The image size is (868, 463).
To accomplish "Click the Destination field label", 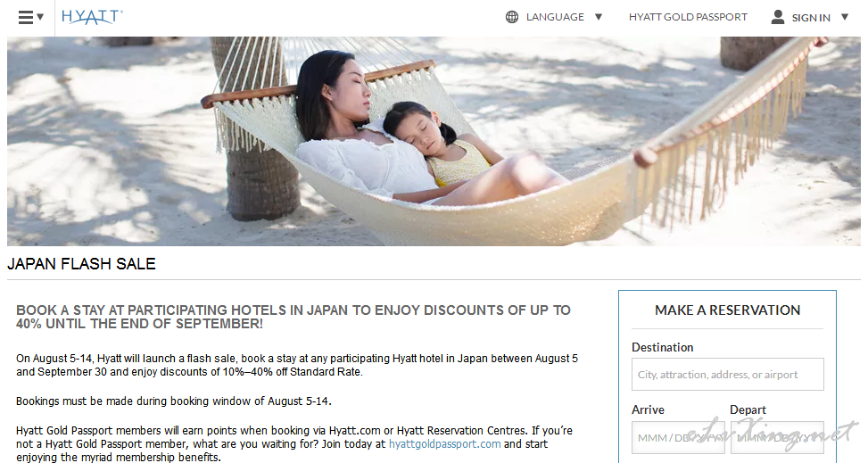I will [662, 347].
